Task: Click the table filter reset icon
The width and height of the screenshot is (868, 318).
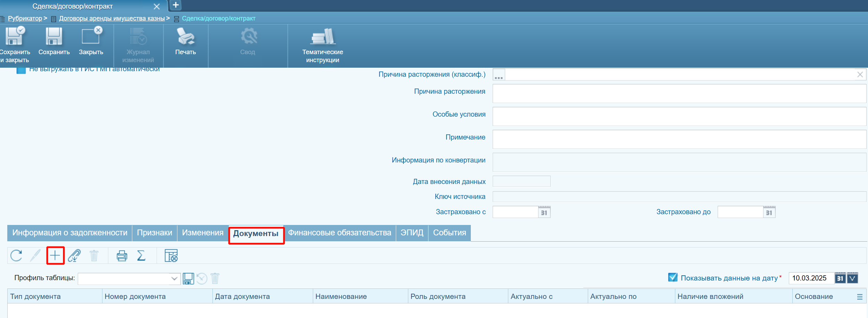Action: [x=171, y=256]
